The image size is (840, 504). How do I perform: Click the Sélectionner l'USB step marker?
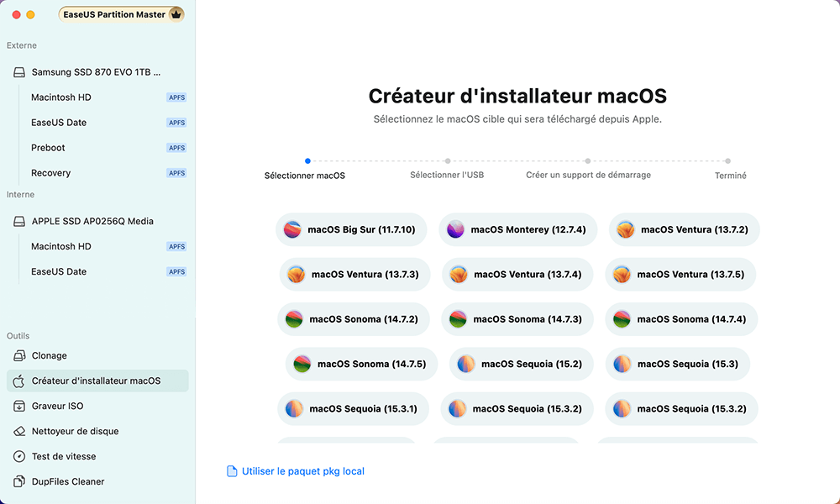click(x=448, y=161)
